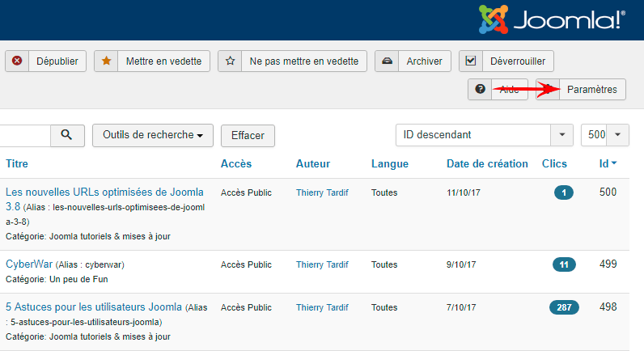644x351 pixels.
Task: Click the sort dropdown arrow
Action: coord(561,134)
